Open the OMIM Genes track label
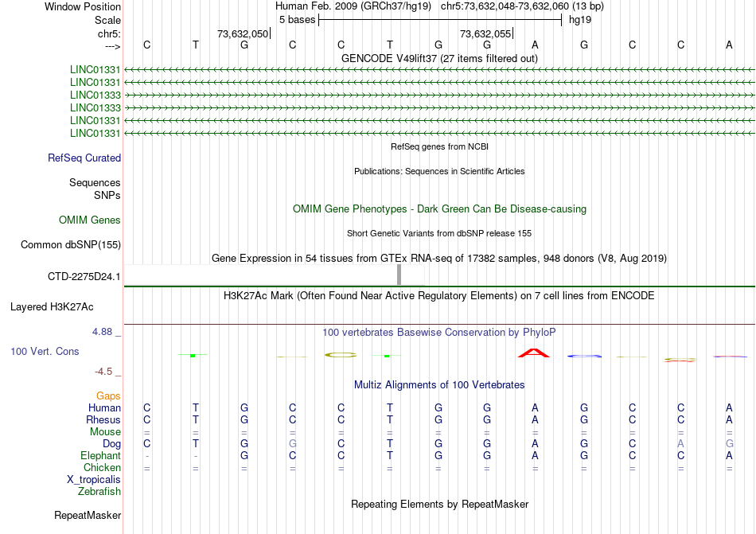Image resolution: width=756 pixels, height=534 pixels. point(90,220)
